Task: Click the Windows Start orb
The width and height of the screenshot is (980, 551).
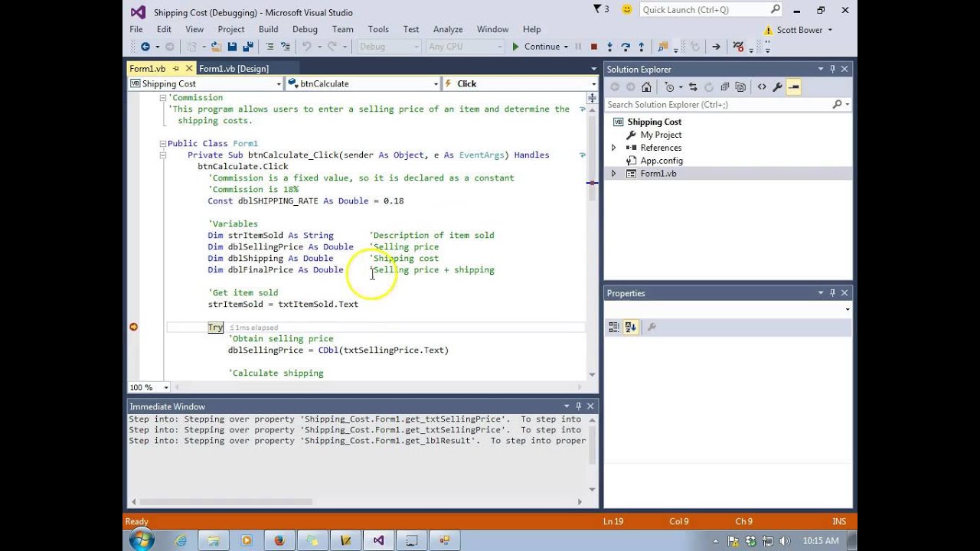Action: pos(141,540)
